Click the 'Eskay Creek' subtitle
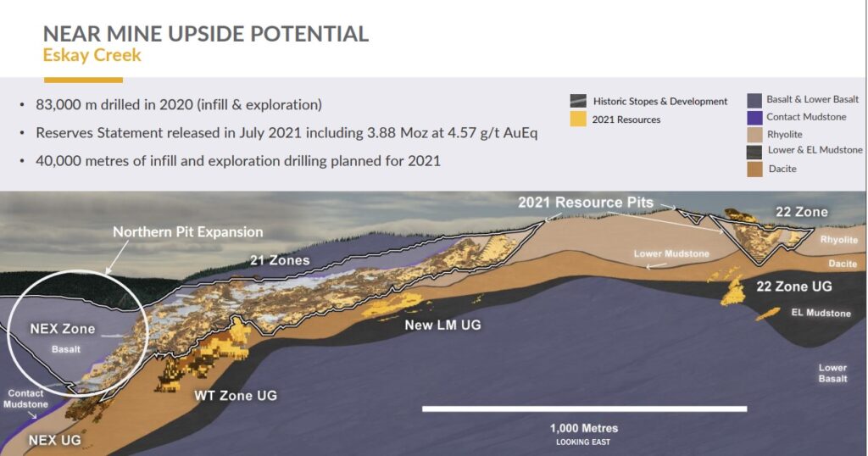 (x=92, y=55)
